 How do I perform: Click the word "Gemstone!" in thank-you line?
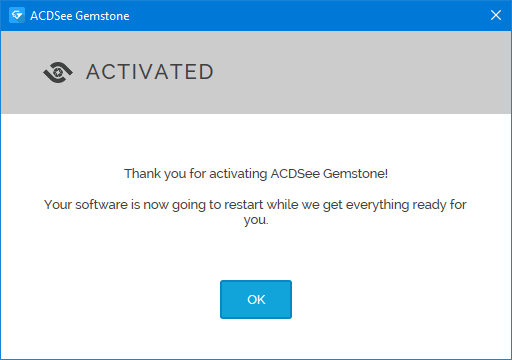(x=355, y=174)
